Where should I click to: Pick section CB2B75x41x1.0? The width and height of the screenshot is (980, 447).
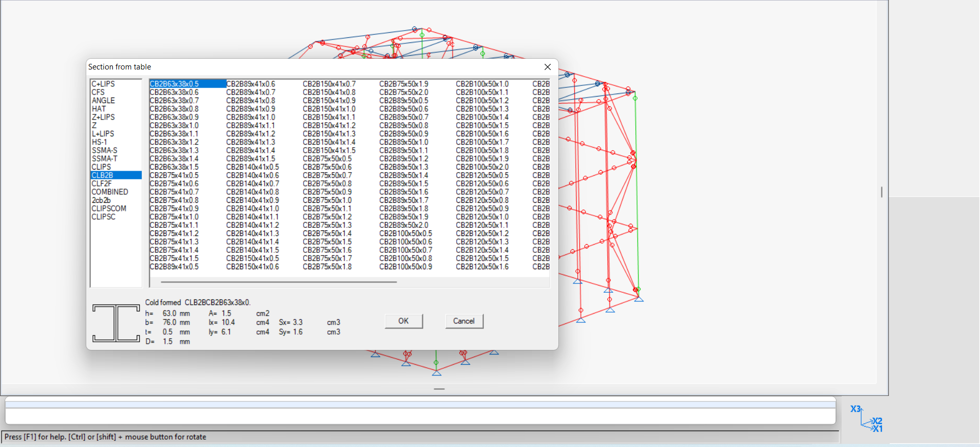click(x=174, y=217)
